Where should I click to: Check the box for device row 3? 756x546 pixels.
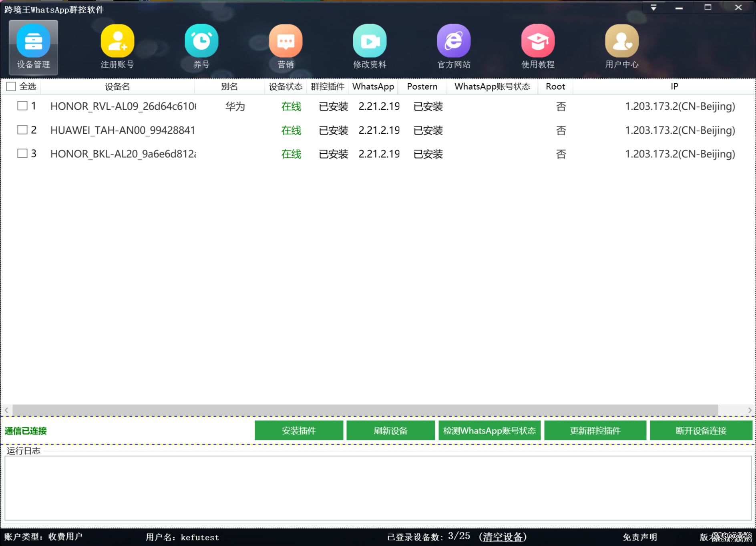pyautogui.click(x=22, y=154)
